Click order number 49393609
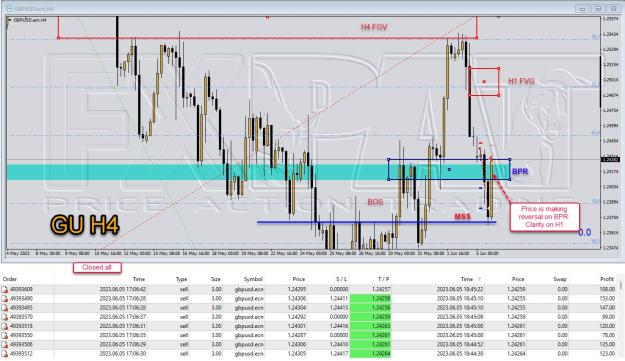 (x=21, y=290)
